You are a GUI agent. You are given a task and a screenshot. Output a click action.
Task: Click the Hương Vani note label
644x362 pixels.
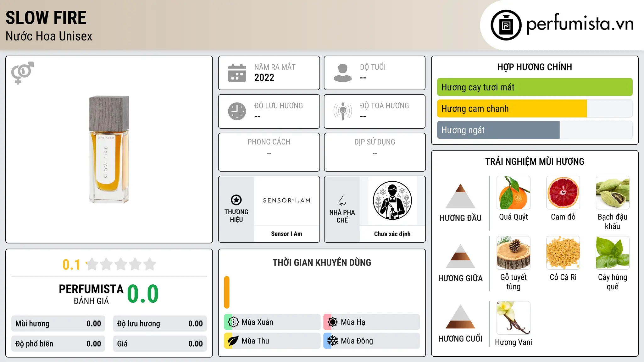pyautogui.click(x=514, y=342)
